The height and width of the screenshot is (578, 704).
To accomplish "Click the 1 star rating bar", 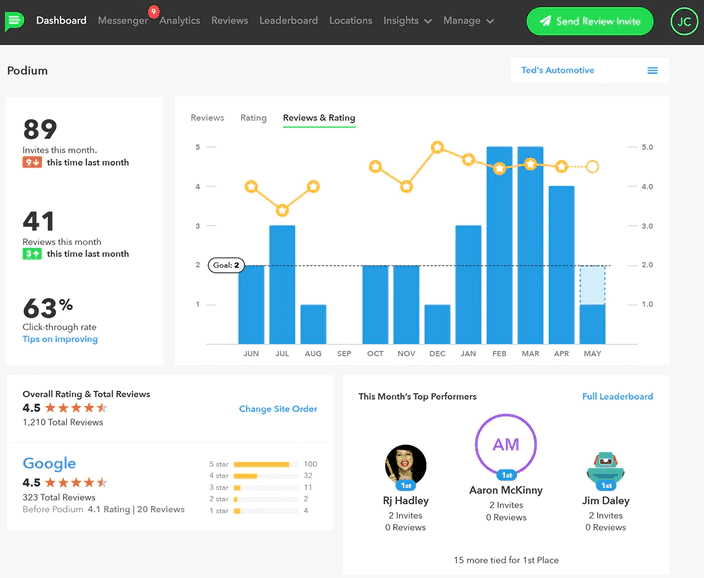I will click(x=266, y=511).
